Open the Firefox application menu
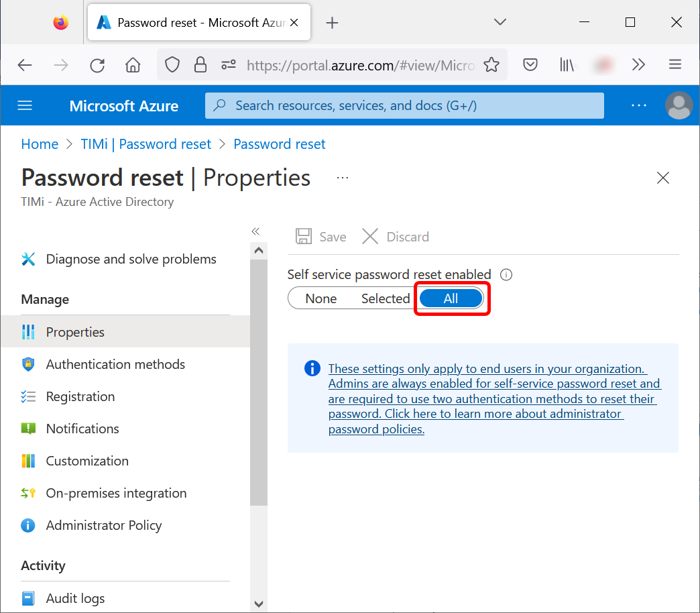The width and height of the screenshot is (700, 613). pos(675,65)
